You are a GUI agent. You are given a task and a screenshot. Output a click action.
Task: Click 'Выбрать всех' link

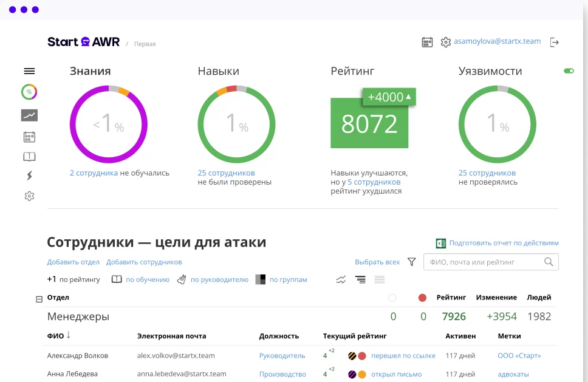tap(377, 262)
